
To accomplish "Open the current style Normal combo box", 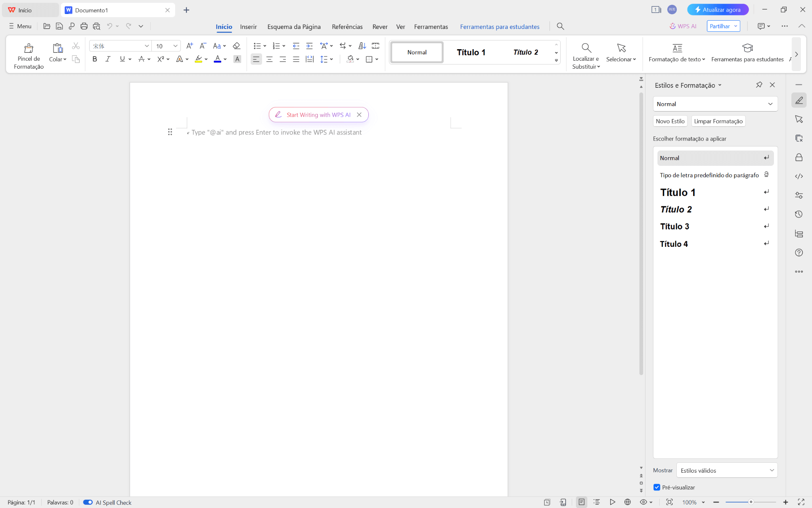I will click(x=715, y=104).
